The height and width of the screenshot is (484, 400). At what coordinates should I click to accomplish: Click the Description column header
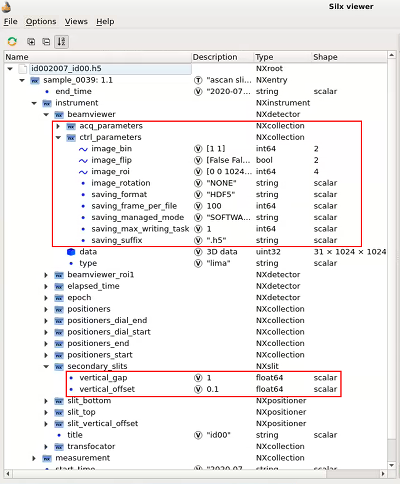[x=223, y=57]
